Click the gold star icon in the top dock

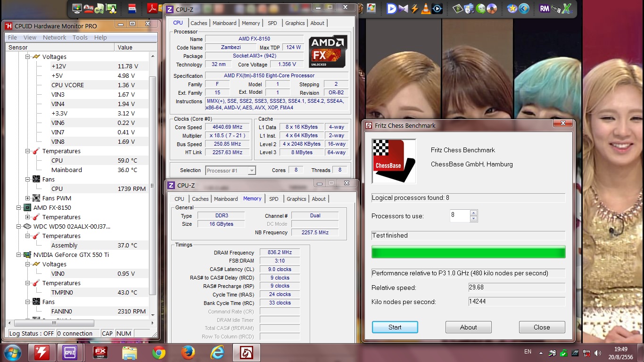click(x=512, y=8)
